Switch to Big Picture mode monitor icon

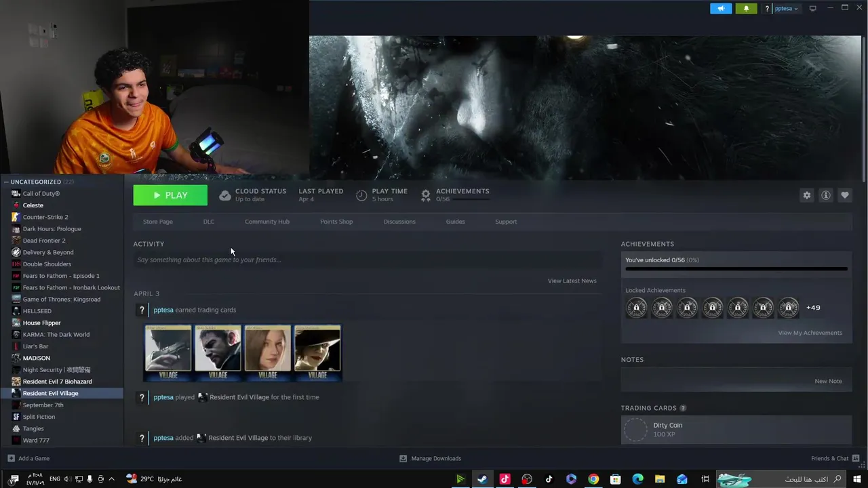pos(812,9)
